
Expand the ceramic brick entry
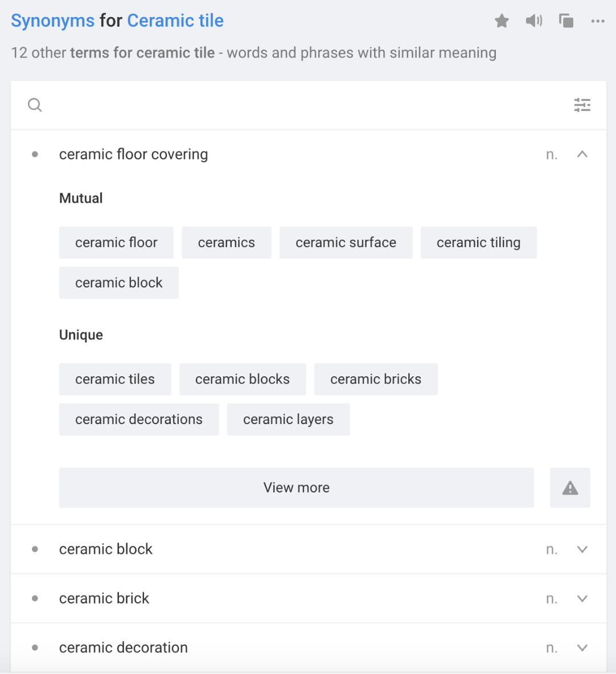pos(582,599)
